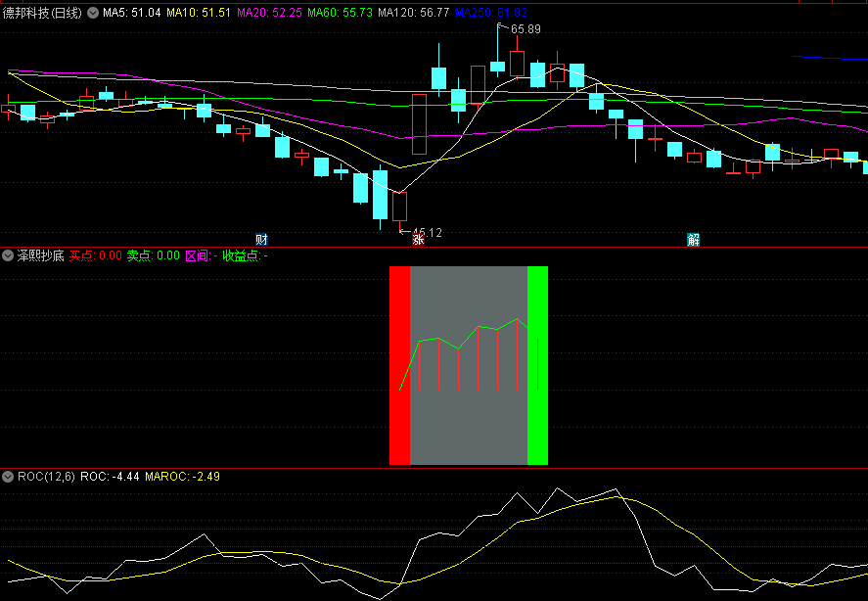868x601 pixels.
Task: Click the 涨 limit-up marker icon
Action: click(418, 239)
